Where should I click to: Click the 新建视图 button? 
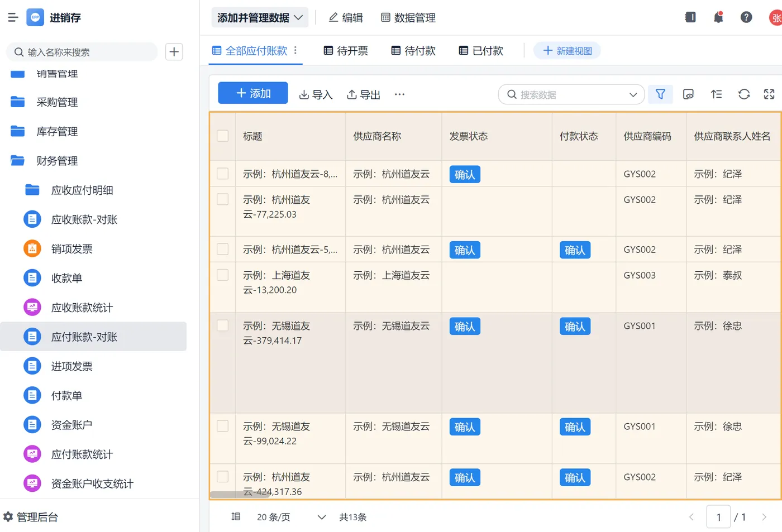(567, 51)
